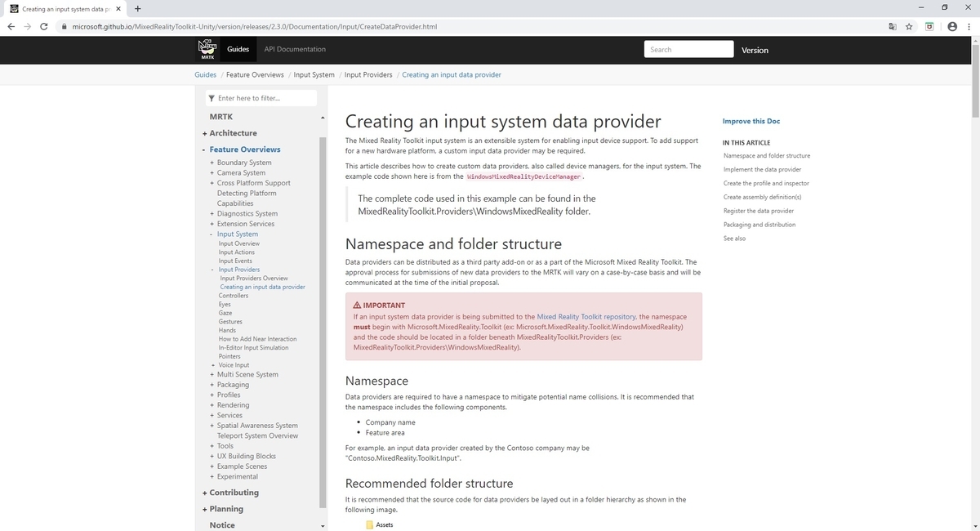This screenshot has height=531, width=980.
Task: Bookmark this page with the star icon
Action: (909, 26)
